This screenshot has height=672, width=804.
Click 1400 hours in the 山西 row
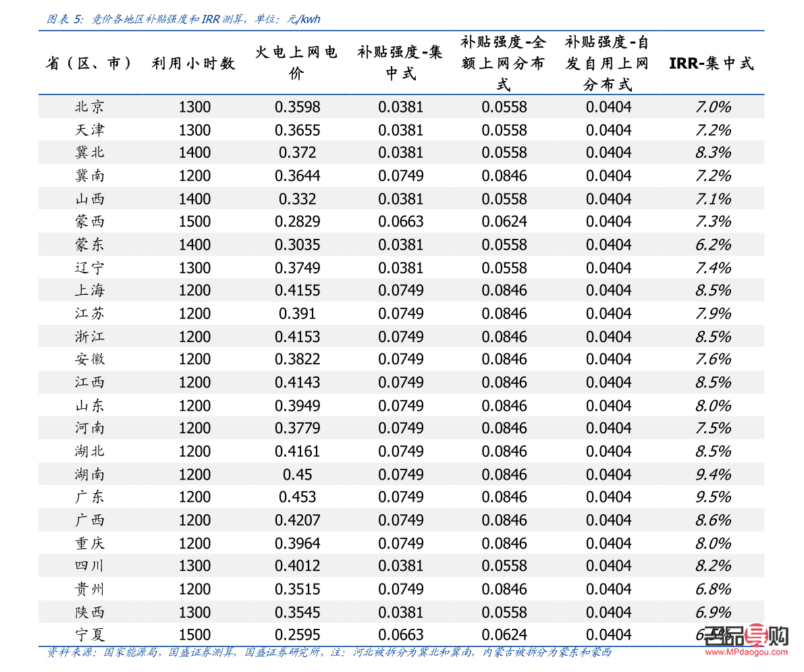pos(194,198)
